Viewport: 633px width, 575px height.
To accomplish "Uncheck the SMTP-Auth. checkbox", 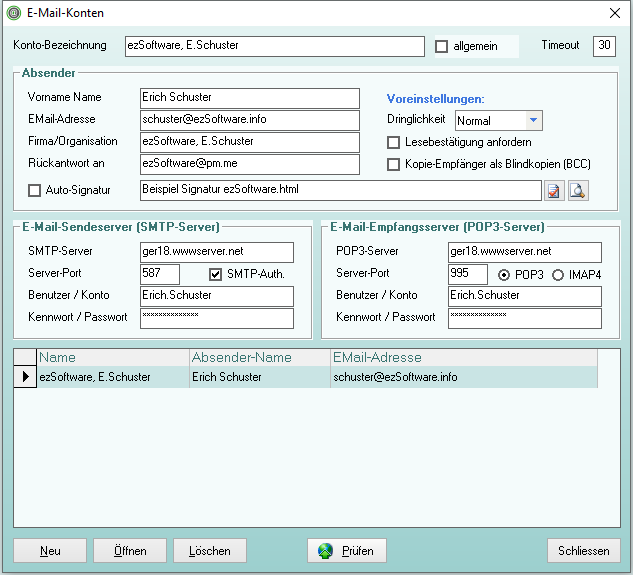I will 215,275.
